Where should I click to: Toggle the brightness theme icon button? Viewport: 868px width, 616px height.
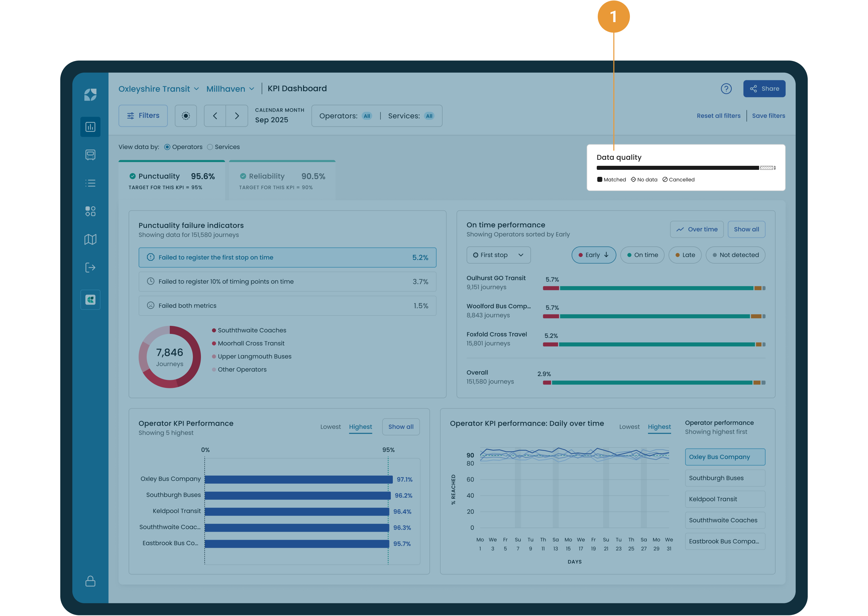[x=186, y=116]
